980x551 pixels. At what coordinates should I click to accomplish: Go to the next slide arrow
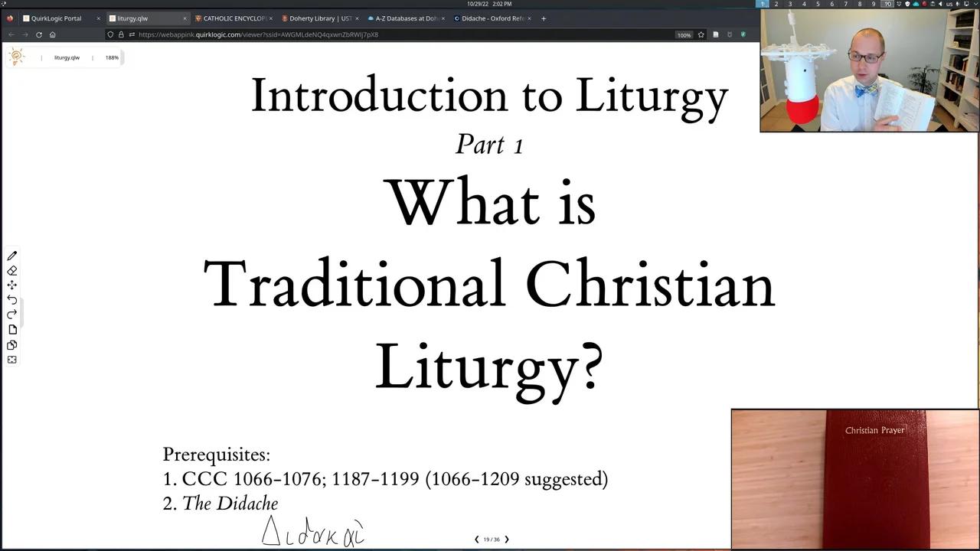pyautogui.click(x=506, y=539)
